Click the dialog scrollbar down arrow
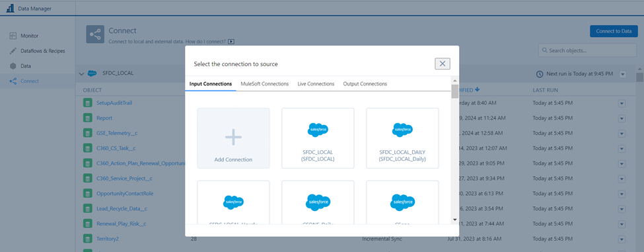The width and height of the screenshot is (644, 252). coord(454,220)
